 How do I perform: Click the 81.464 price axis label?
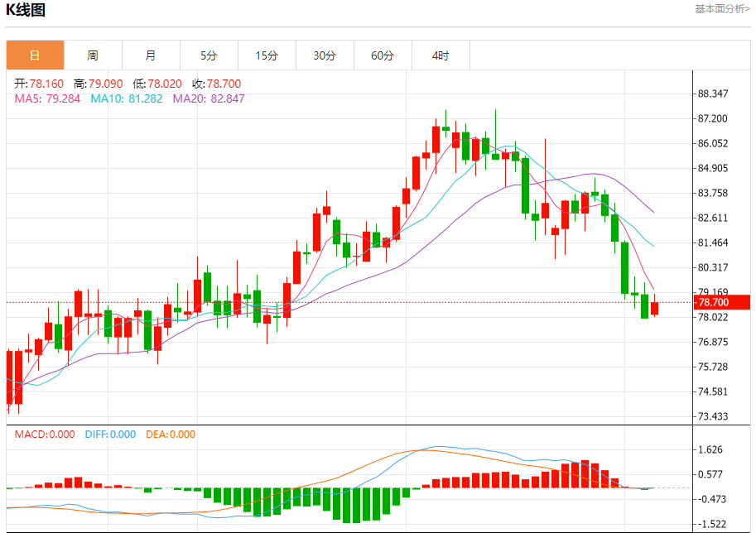[x=713, y=242]
